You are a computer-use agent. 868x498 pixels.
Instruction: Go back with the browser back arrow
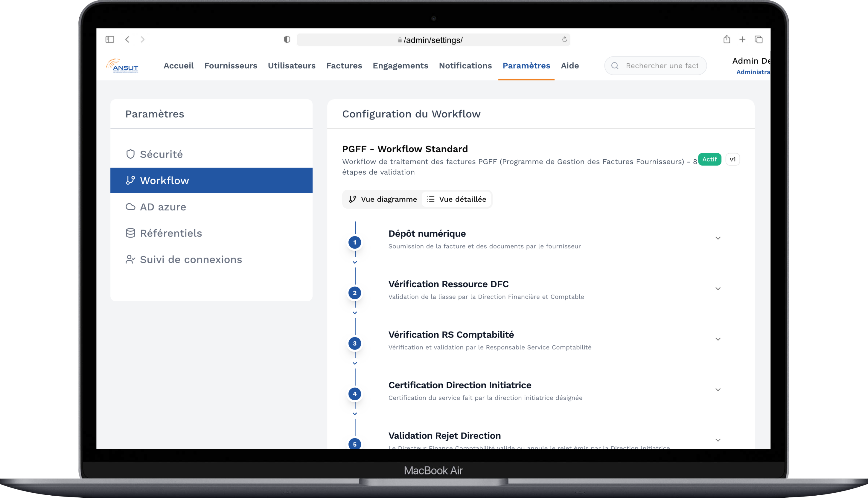(127, 40)
